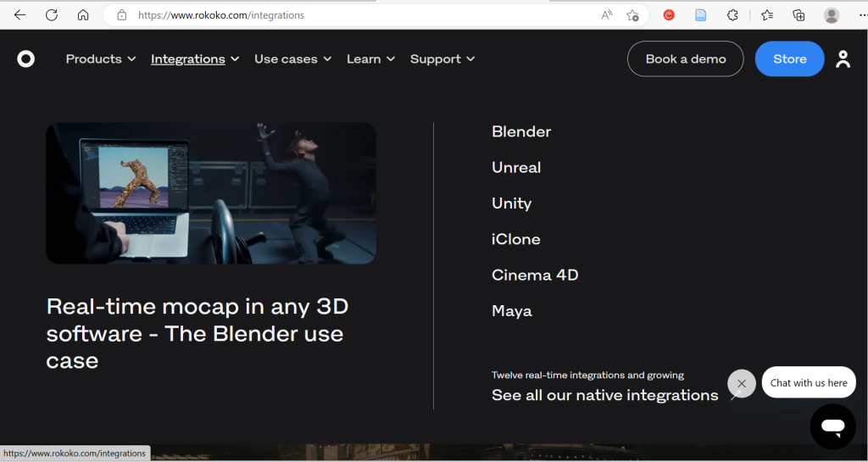Open the browser profile avatar
This screenshot has height=462, width=868.
[x=832, y=15]
